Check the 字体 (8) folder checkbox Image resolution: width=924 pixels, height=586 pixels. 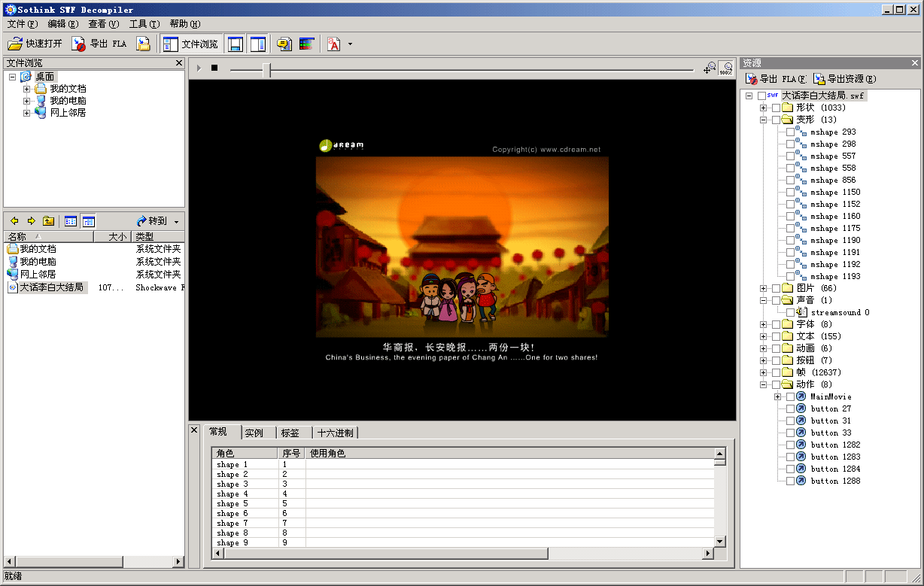[x=776, y=324]
